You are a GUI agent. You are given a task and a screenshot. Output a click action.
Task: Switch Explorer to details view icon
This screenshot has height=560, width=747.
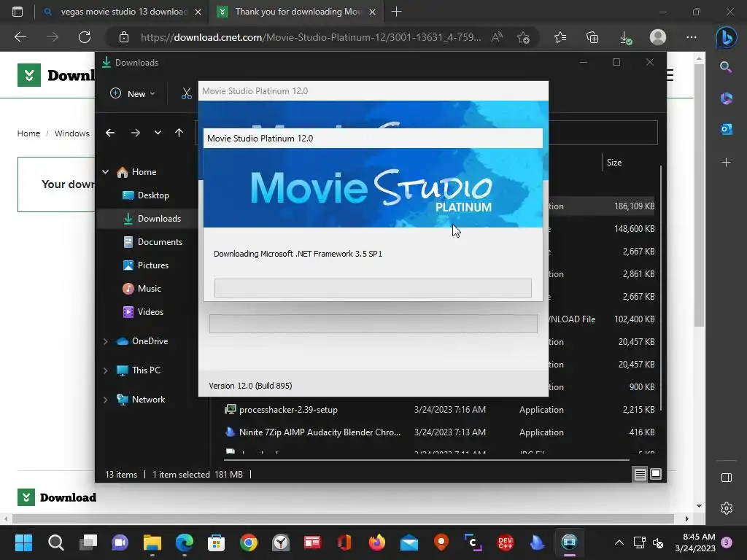tap(640, 474)
